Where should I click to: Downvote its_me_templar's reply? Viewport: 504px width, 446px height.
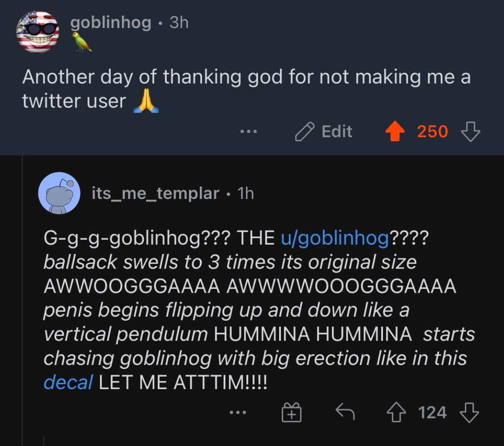[469, 412]
